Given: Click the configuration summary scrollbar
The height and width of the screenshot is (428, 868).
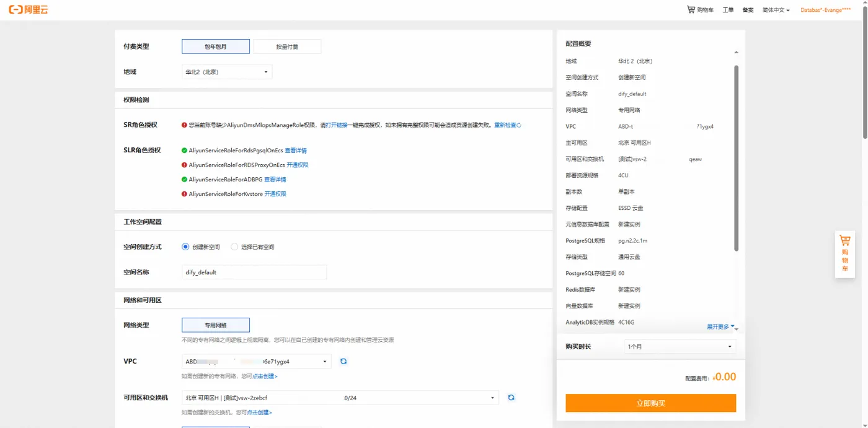Looking at the screenshot, I should pos(737,158).
